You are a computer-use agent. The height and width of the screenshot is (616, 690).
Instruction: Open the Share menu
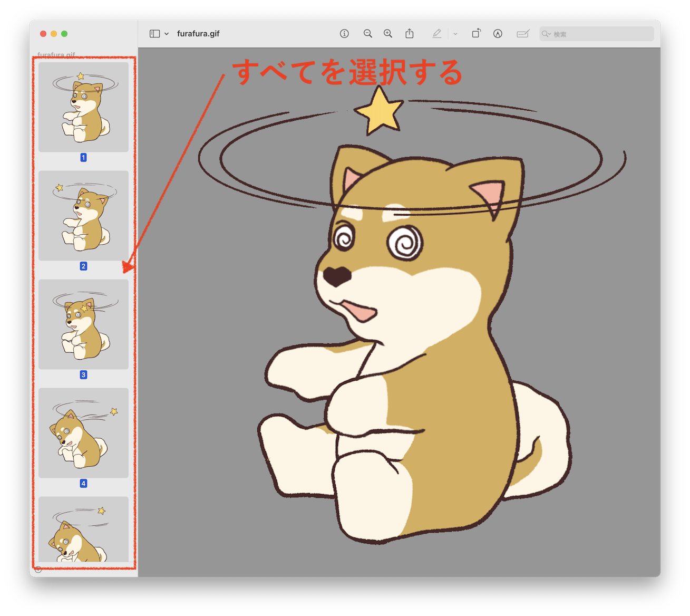click(x=410, y=34)
